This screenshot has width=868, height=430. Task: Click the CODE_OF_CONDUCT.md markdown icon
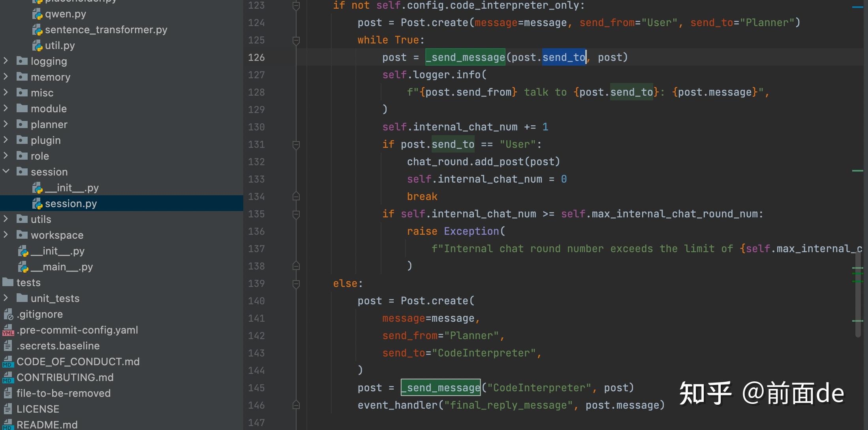8,362
